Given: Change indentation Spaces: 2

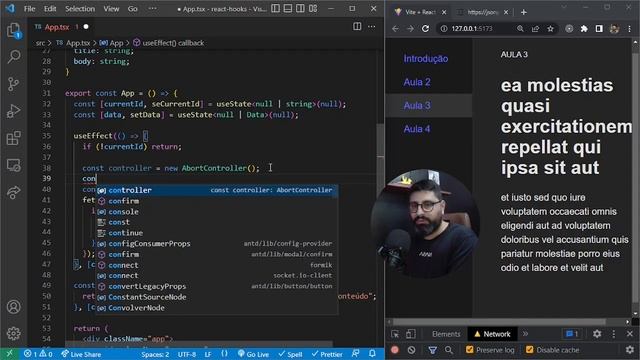Looking at the screenshot, I should pos(155,354).
